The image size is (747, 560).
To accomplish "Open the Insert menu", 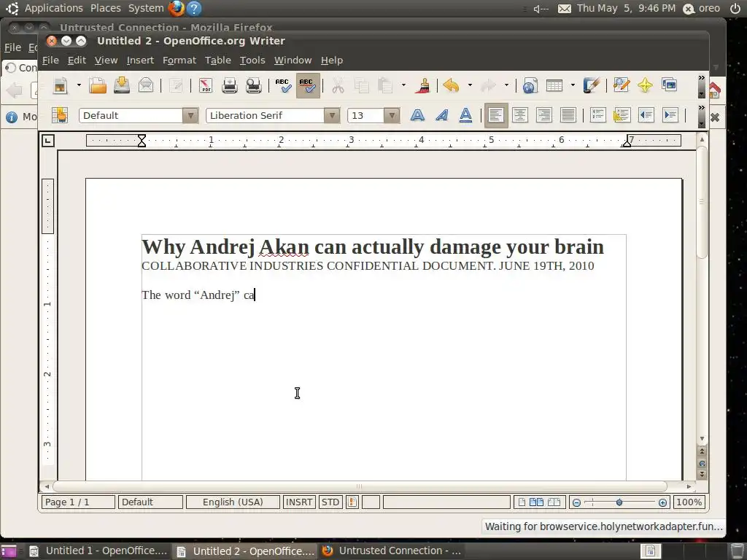I will point(140,61).
